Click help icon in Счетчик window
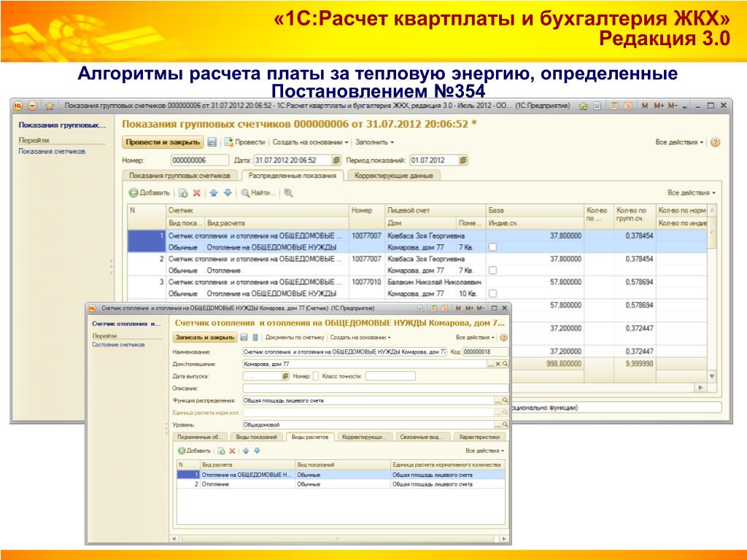This screenshot has height=560, width=747. click(503, 337)
